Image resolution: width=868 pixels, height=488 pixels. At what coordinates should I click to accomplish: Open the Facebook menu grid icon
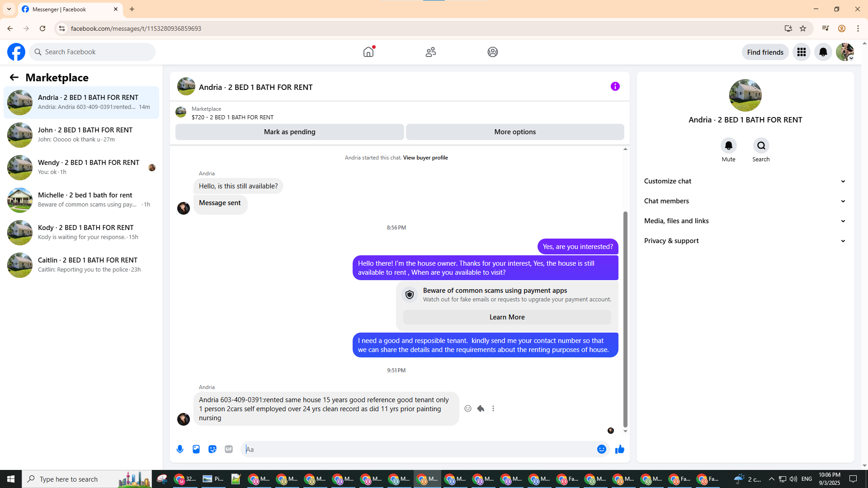coord(802,52)
